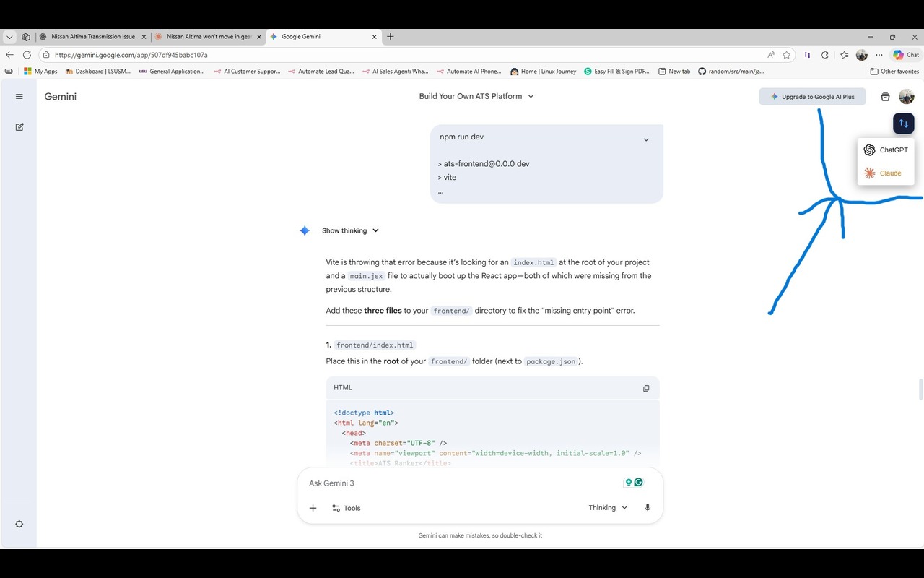Open Copilot Chat button in the toolbar
The image size is (924, 578).
click(906, 55)
